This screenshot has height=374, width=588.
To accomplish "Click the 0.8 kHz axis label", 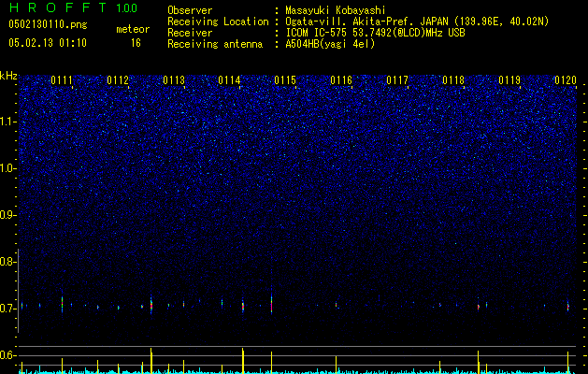I will click(x=8, y=262).
